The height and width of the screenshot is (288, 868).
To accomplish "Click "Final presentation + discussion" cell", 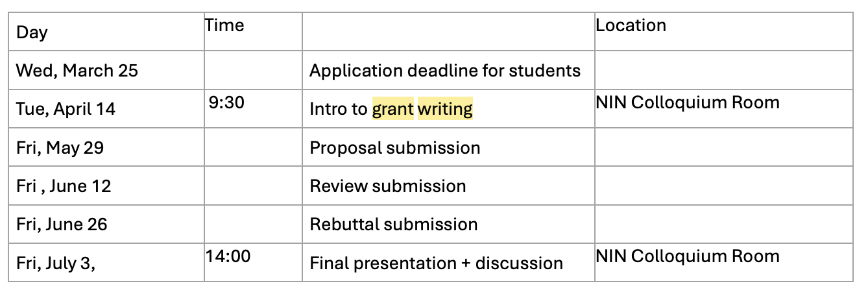I will point(436,263).
